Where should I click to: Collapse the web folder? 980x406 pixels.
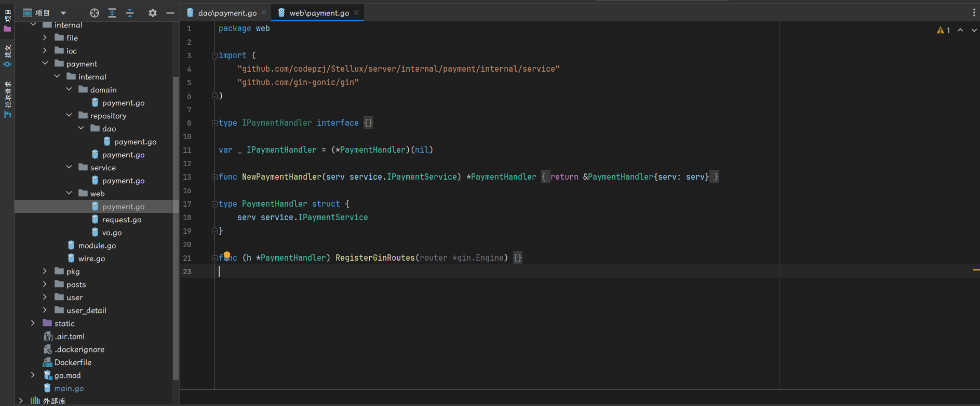69,193
